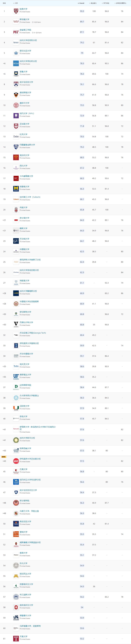Open the 纽约大学（NYU）link
The height and width of the screenshot is (644, 131).
[27, 114]
